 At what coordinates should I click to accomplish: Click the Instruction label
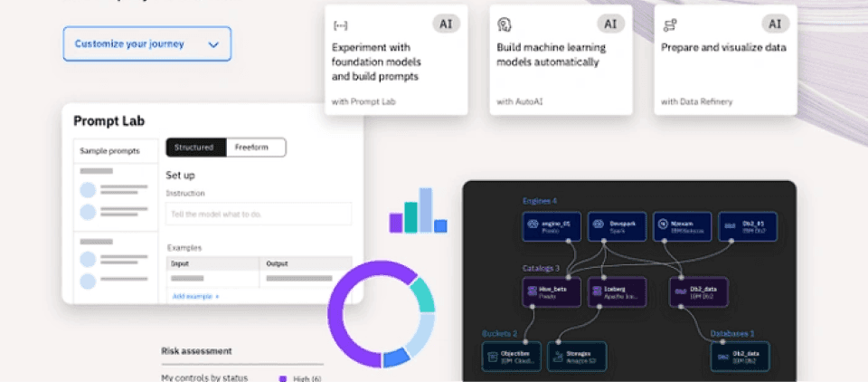point(184,193)
